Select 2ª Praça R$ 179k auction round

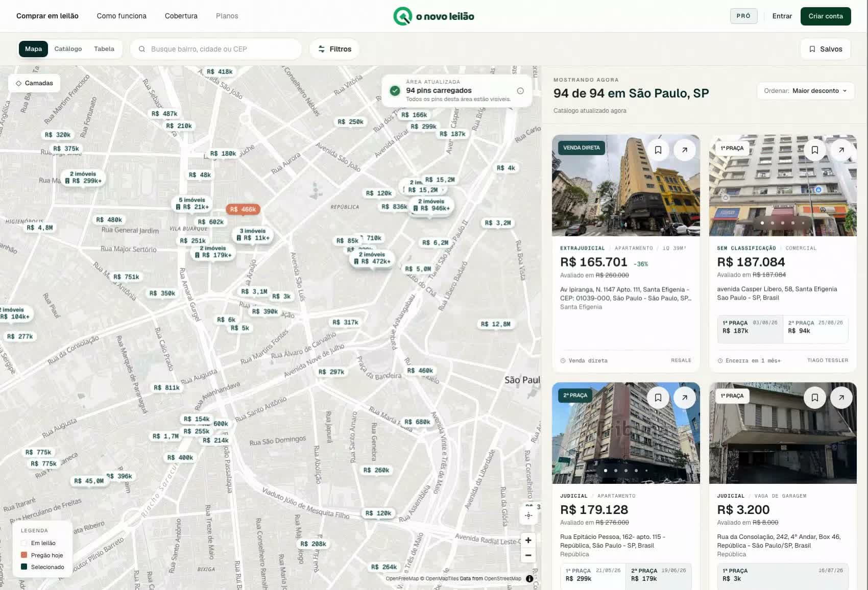[x=659, y=576]
